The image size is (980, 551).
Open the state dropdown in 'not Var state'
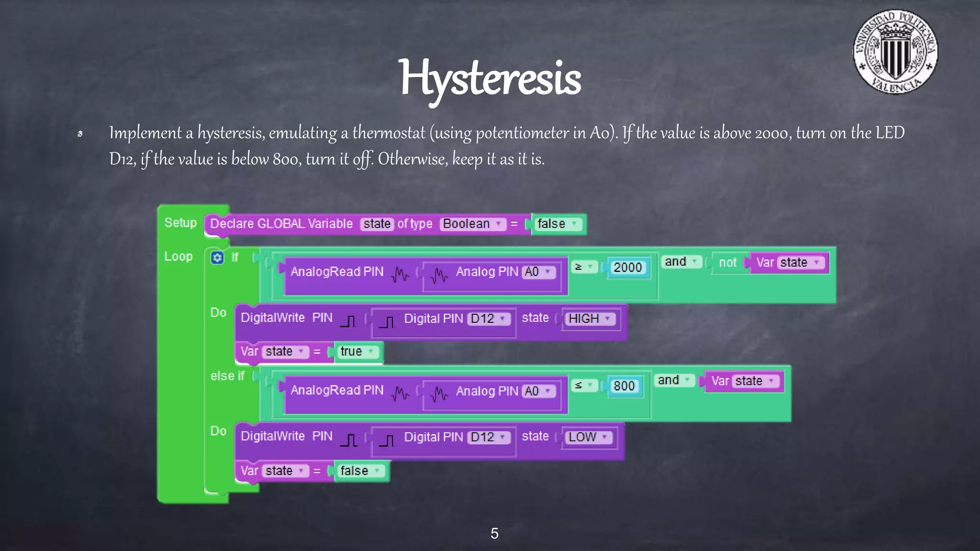coord(802,263)
